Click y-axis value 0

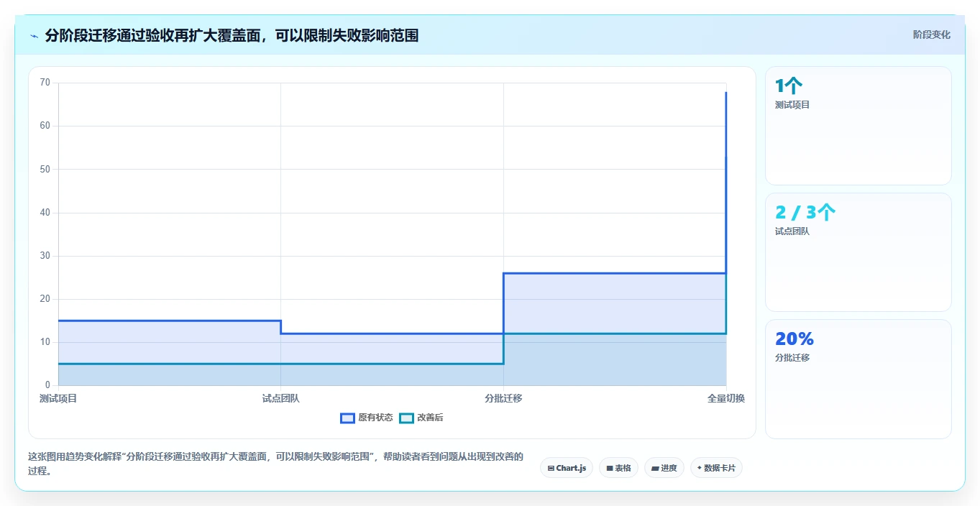click(47, 385)
